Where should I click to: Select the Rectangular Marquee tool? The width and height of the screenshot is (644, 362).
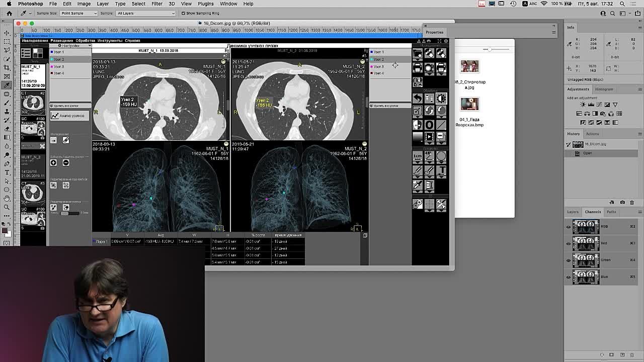click(7, 42)
